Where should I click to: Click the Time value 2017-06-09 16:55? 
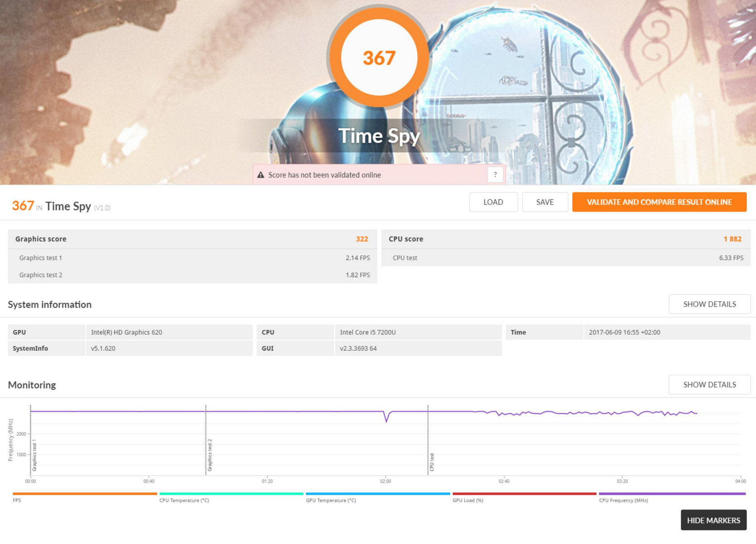[x=625, y=332]
